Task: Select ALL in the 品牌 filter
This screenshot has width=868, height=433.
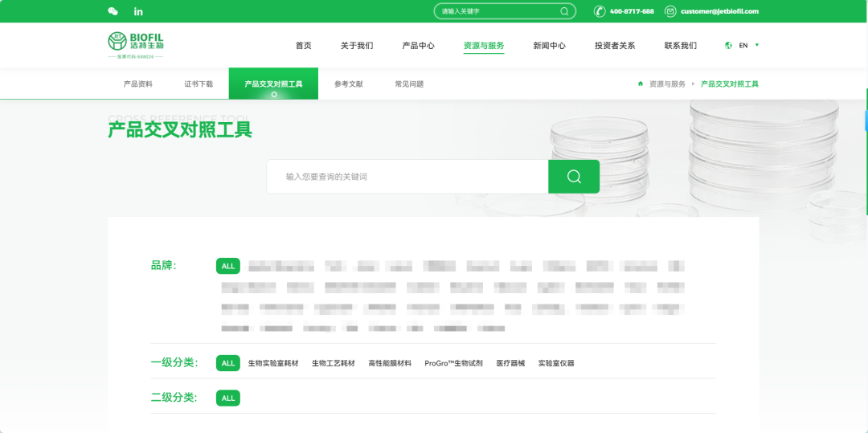Action: [x=228, y=266]
